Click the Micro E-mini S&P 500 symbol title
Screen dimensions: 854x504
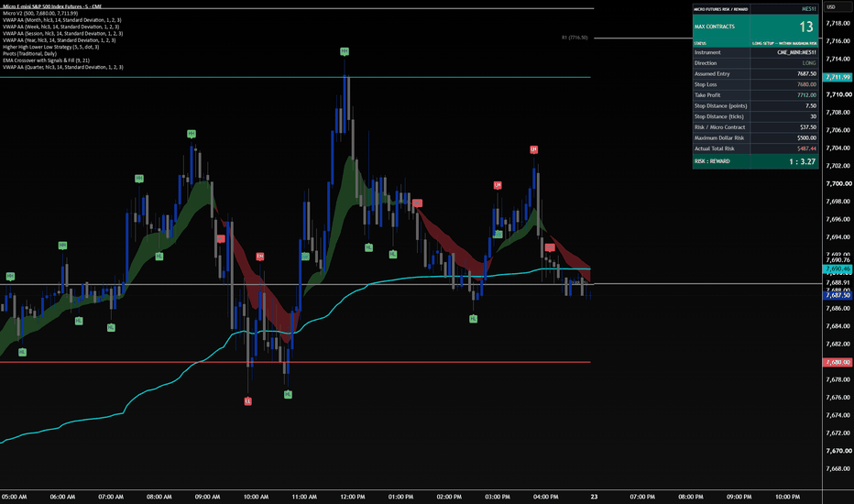(x=52, y=6)
